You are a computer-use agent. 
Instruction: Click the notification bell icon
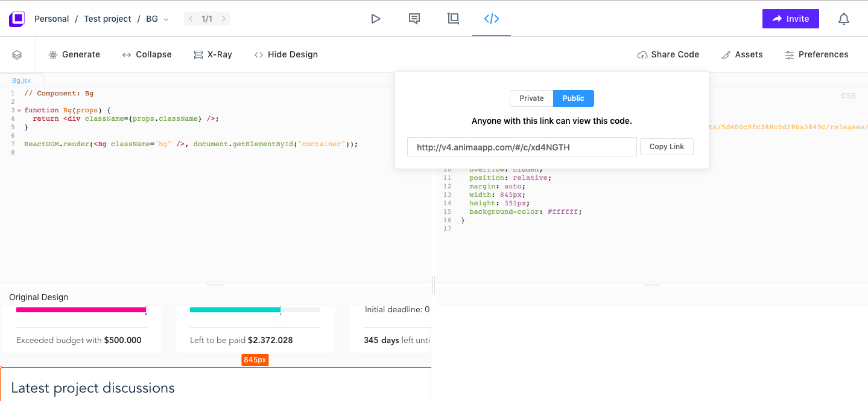[843, 19]
